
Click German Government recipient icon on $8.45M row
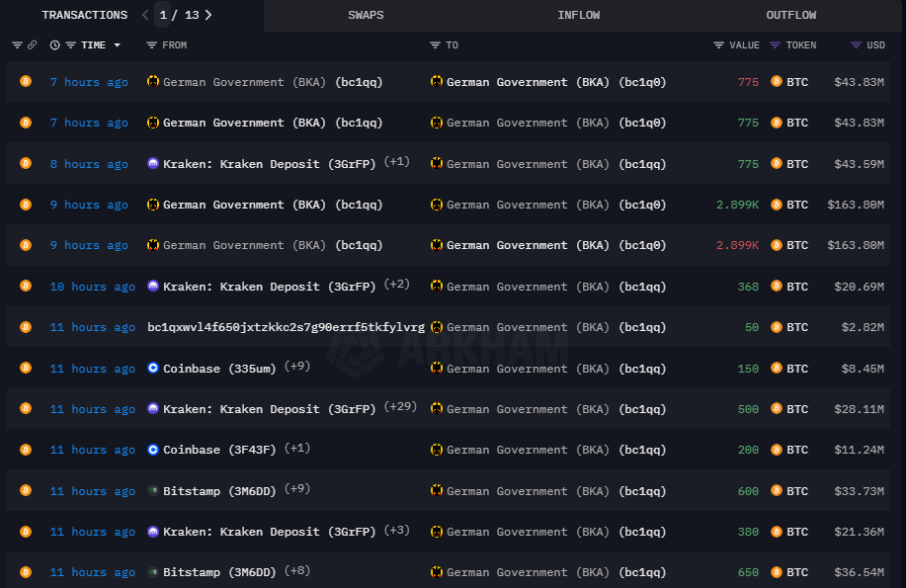(x=437, y=368)
